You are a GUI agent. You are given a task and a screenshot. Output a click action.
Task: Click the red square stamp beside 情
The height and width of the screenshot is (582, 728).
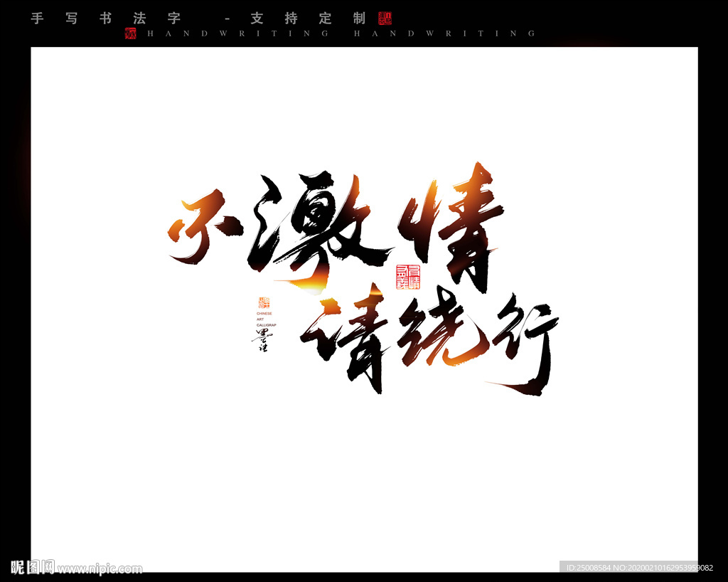[408, 277]
